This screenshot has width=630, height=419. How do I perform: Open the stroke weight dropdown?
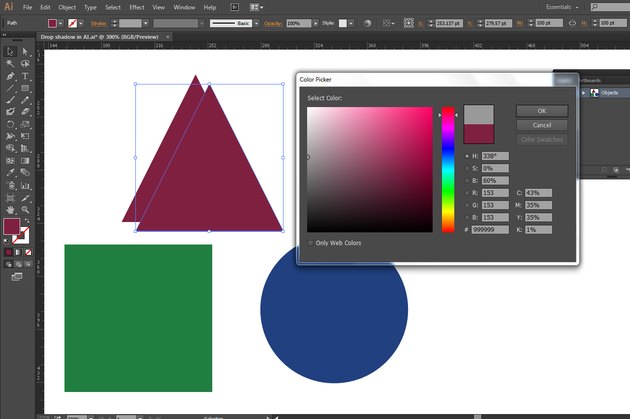146,23
